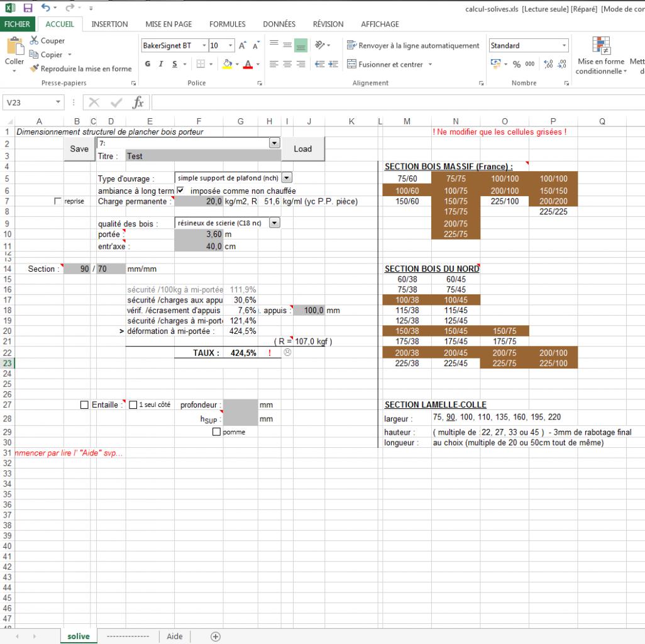Increase the indent level
645x644 pixels.
coord(333,64)
